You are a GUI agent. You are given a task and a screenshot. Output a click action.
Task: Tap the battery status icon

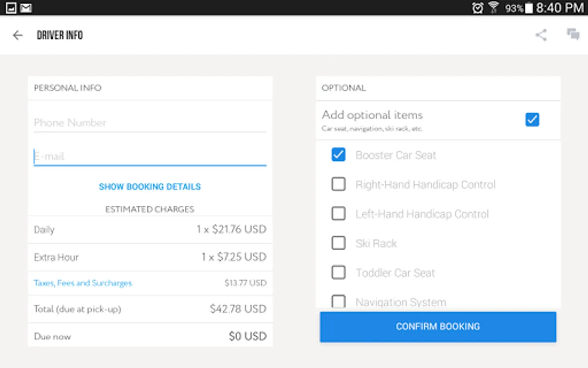point(528,8)
